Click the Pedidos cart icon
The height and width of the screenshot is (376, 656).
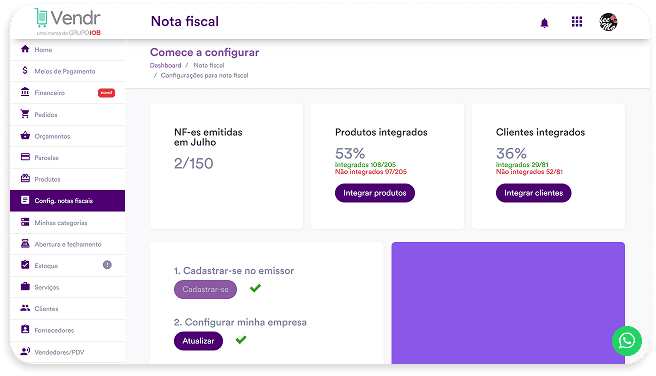coord(25,114)
